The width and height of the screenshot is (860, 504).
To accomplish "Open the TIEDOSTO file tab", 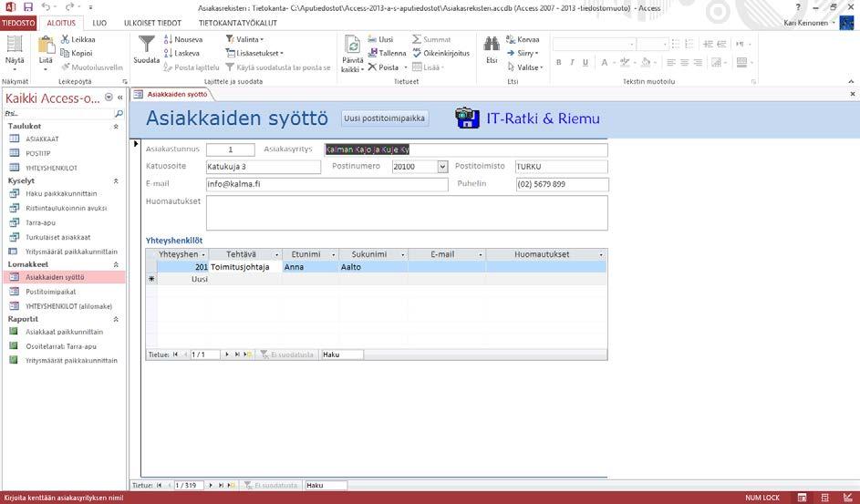I will (x=18, y=23).
